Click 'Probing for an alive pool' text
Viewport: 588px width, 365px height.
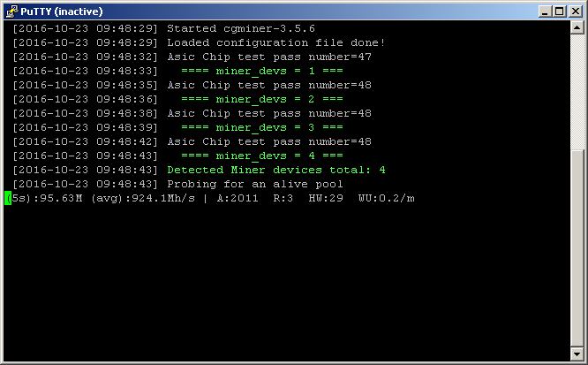coord(255,185)
